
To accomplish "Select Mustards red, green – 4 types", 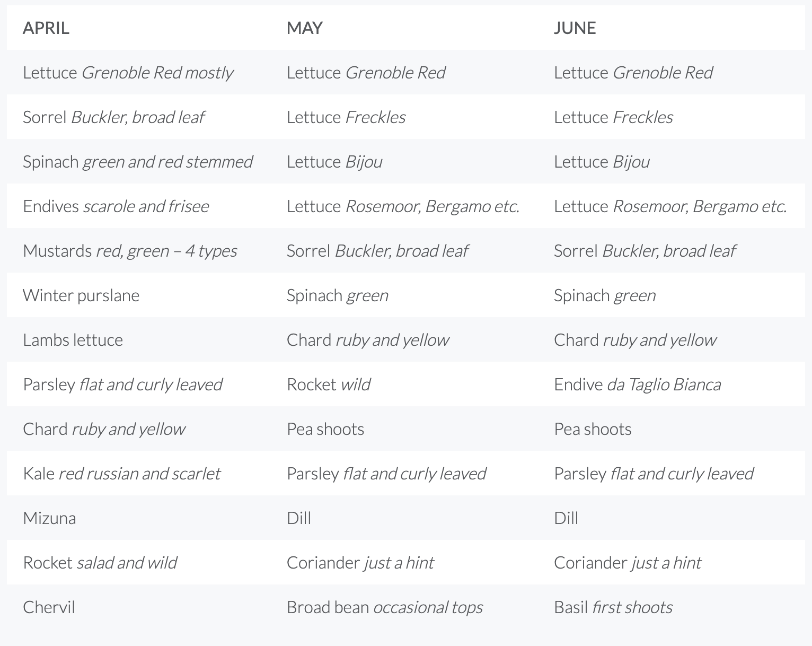I will [x=130, y=251].
